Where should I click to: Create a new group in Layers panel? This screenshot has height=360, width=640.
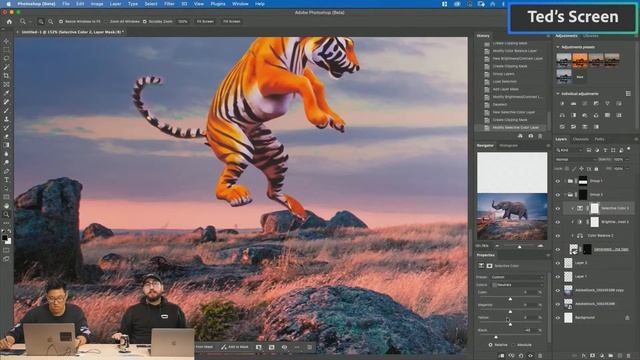point(611,356)
